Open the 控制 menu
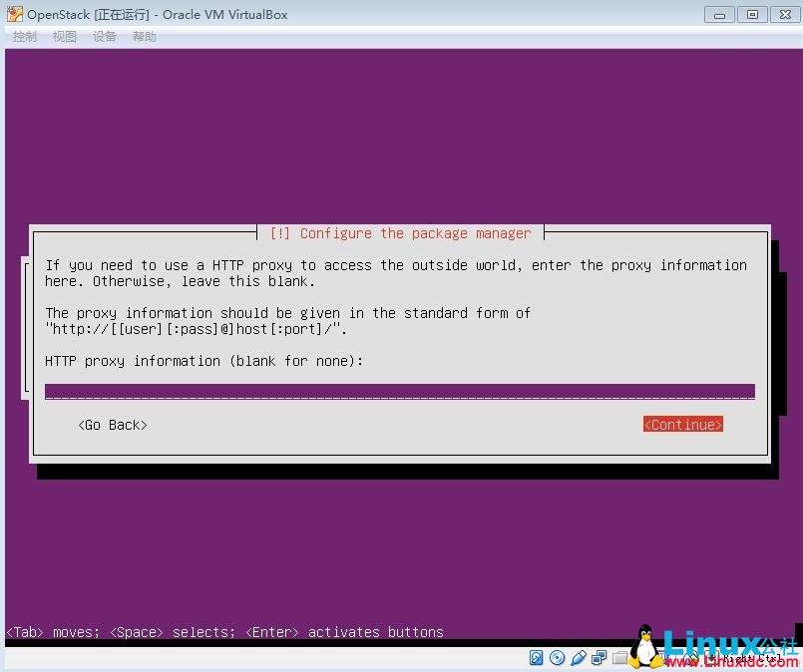The height and width of the screenshot is (672, 803). click(23, 36)
